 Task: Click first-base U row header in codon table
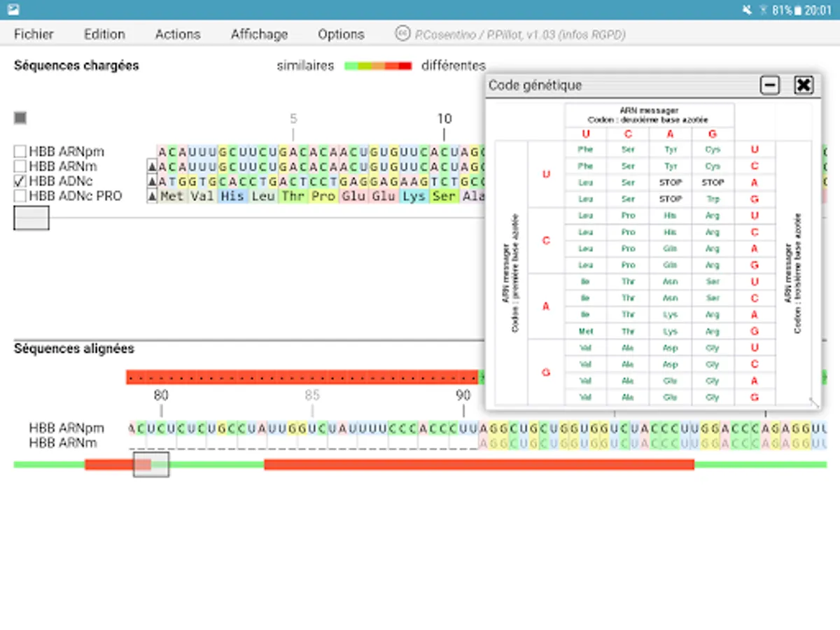[x=546, y=174]
